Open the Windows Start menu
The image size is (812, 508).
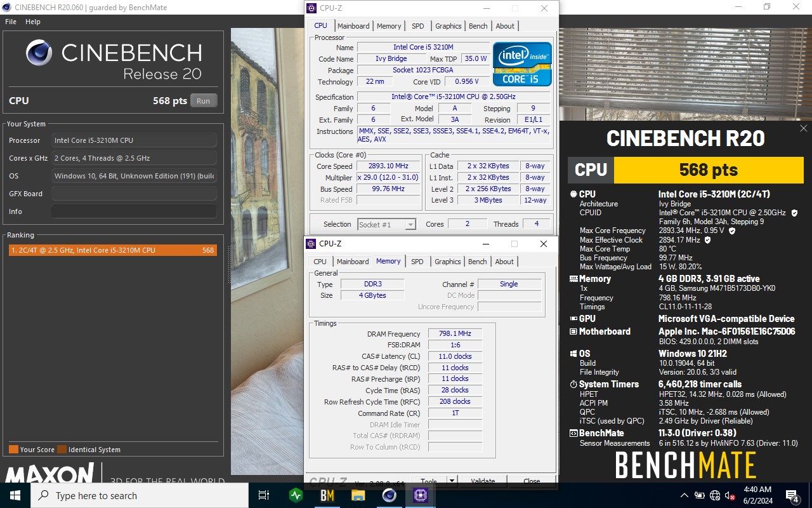[15, 495]
